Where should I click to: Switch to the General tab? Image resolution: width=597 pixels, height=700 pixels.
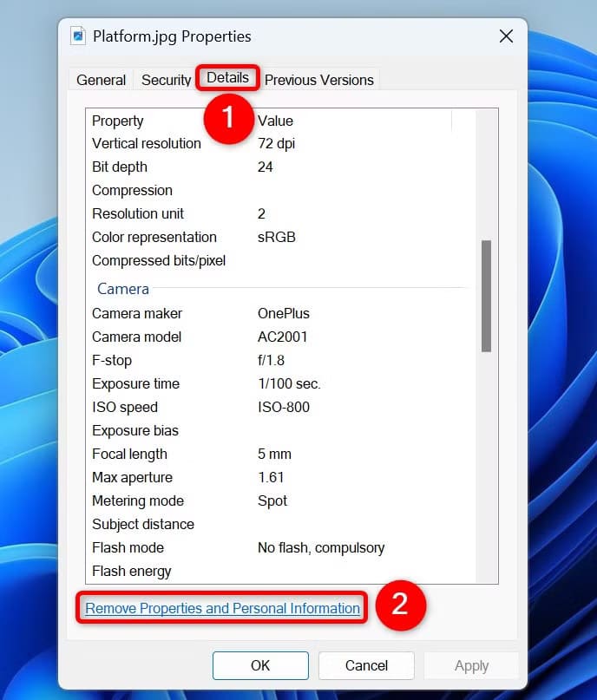pyautogui.click(x=101, y=80)
